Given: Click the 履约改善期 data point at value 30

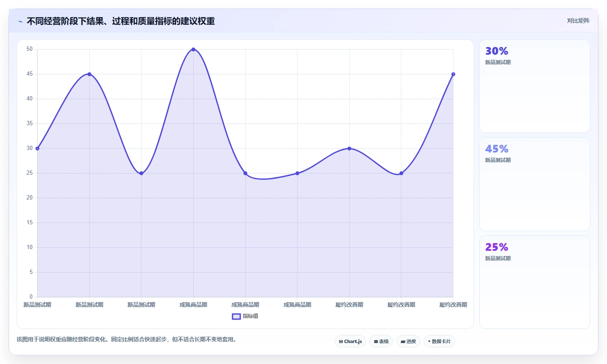Looking at the screenshot, I should [x=349, y=149].
